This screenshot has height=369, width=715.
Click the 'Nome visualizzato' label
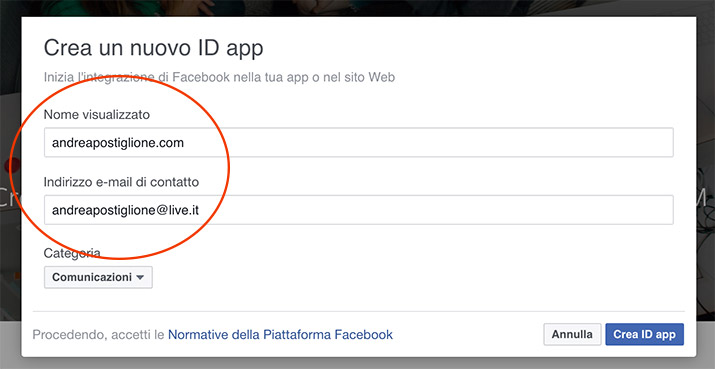click(x=97, y=115)
